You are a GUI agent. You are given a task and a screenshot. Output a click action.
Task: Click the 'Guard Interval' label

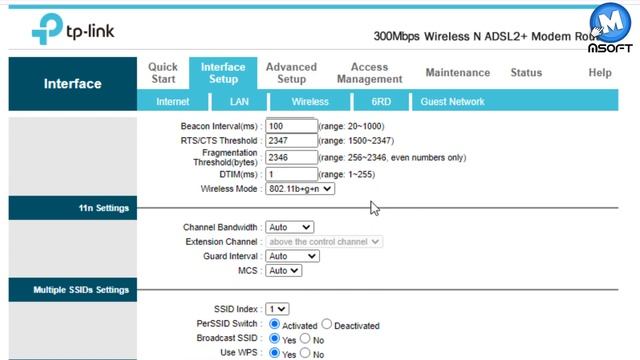click(x=231, y=256)
